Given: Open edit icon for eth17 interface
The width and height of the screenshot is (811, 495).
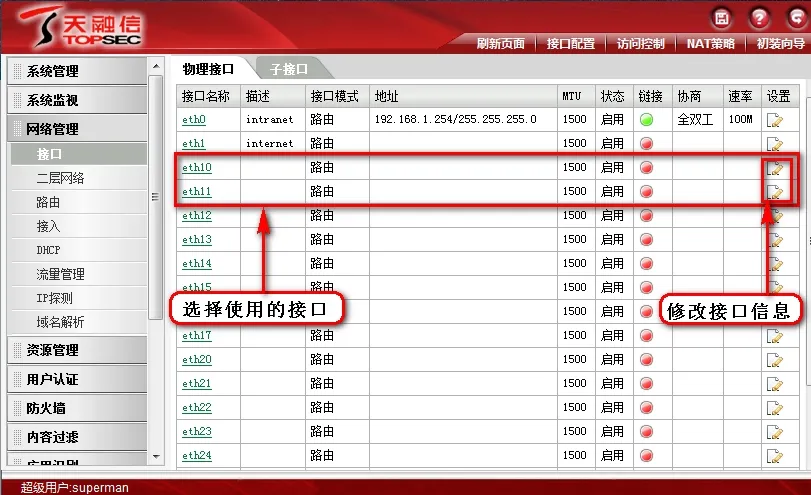Looking at the screenshot, I should pos(774,336).
